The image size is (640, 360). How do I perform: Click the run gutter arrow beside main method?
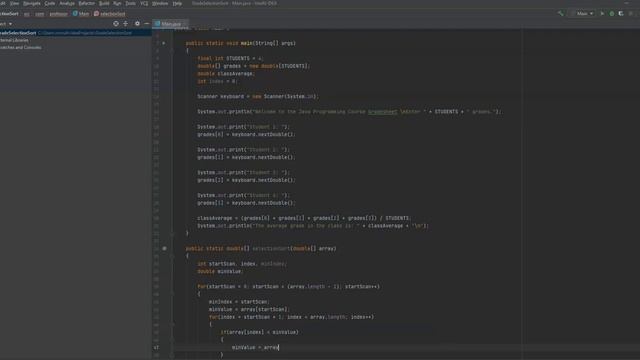pyautogui.click(x=164, y=43)
